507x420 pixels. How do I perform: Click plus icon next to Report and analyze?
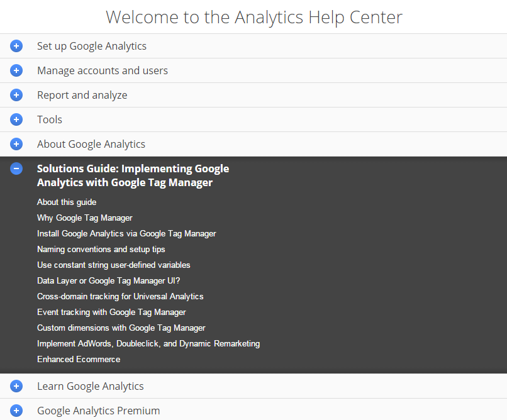pyautogui.click(x=16, y=95)
